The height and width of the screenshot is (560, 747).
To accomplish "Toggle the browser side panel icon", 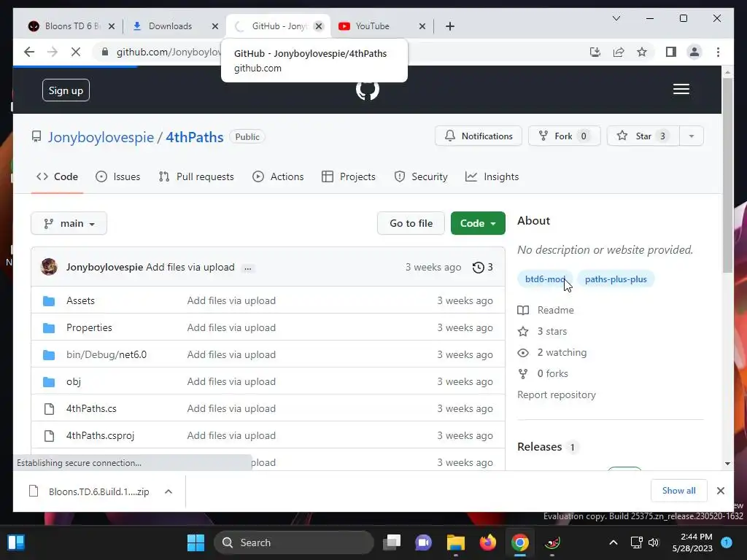I will [x=671, y=52].
